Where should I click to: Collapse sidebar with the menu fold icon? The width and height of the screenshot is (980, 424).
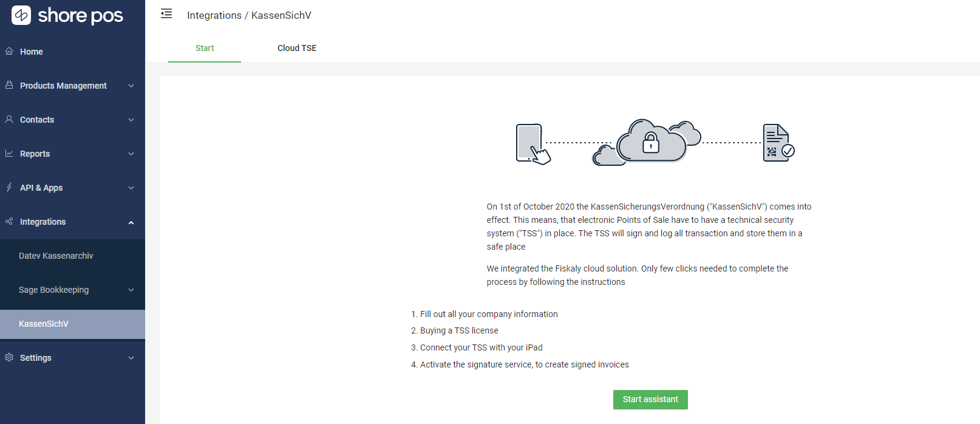(166, 14)
